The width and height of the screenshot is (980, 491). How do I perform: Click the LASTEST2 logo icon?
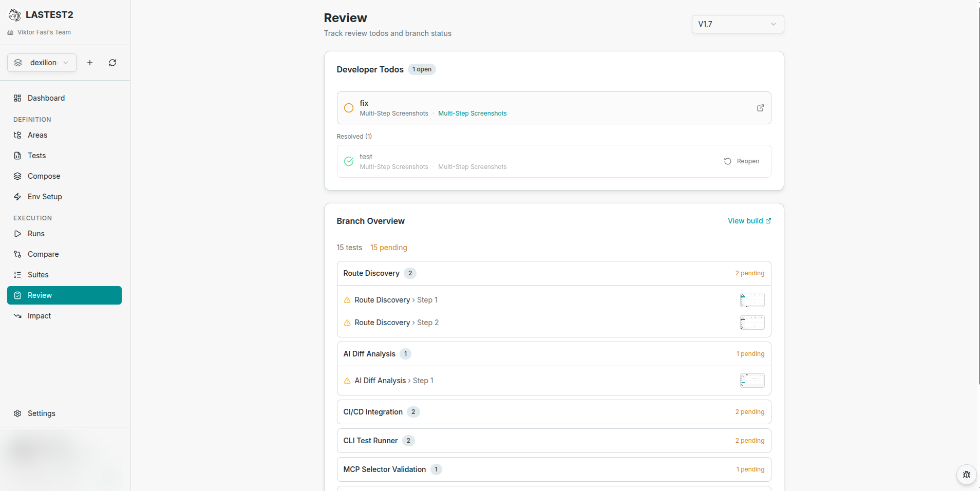[x=15, y=15]
